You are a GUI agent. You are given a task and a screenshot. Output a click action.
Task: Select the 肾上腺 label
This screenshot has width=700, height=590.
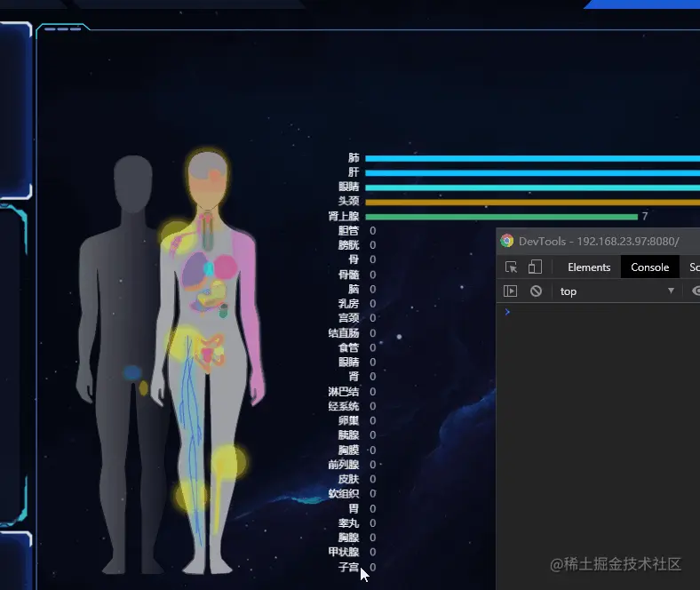click(344, 216)
